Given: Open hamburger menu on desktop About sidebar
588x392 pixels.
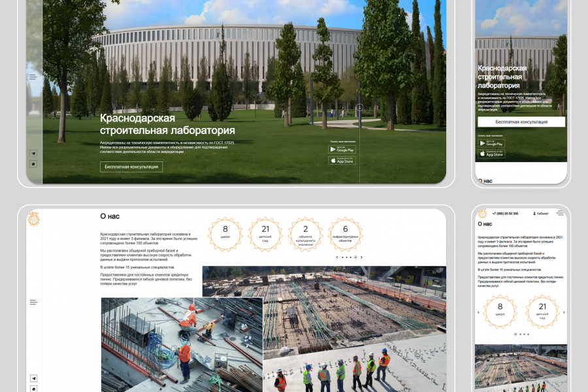Looking at the screenshot, I should tap(33, 302).
